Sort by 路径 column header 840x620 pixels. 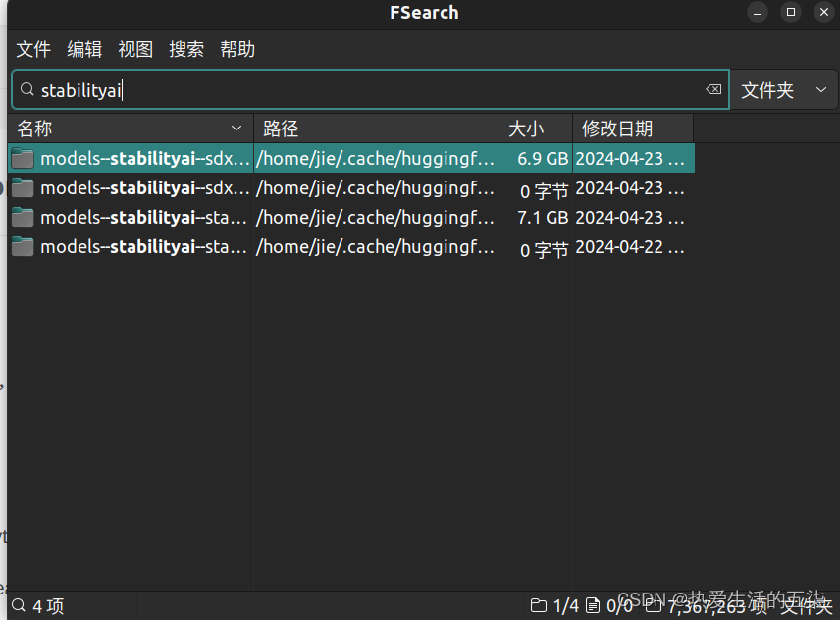click(376, 129)
